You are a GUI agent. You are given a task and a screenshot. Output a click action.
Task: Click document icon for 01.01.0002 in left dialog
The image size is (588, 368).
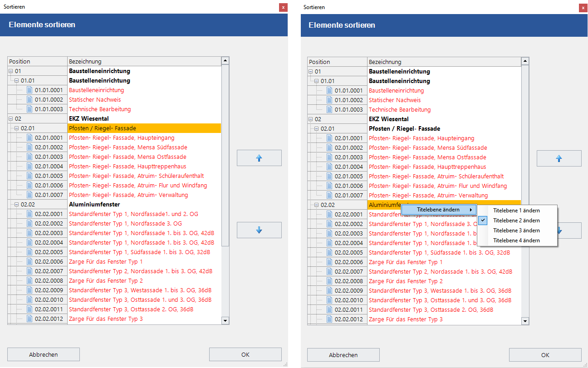(x=30, y=100)
